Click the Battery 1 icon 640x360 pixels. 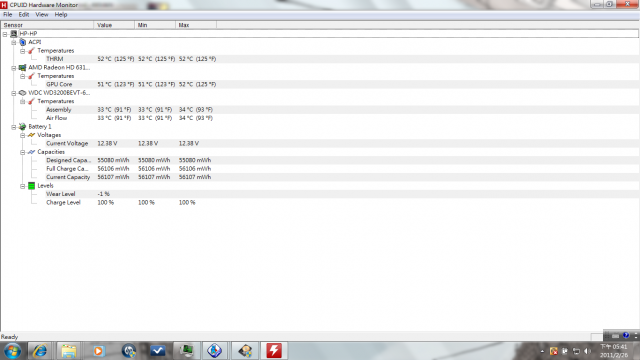point(22,127)
